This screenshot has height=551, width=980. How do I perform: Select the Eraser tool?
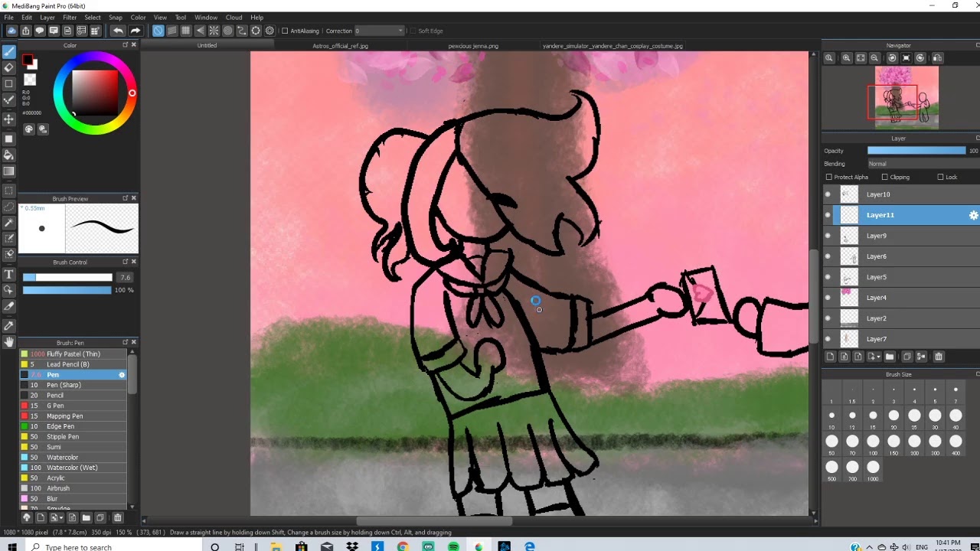tap(9, 67)
